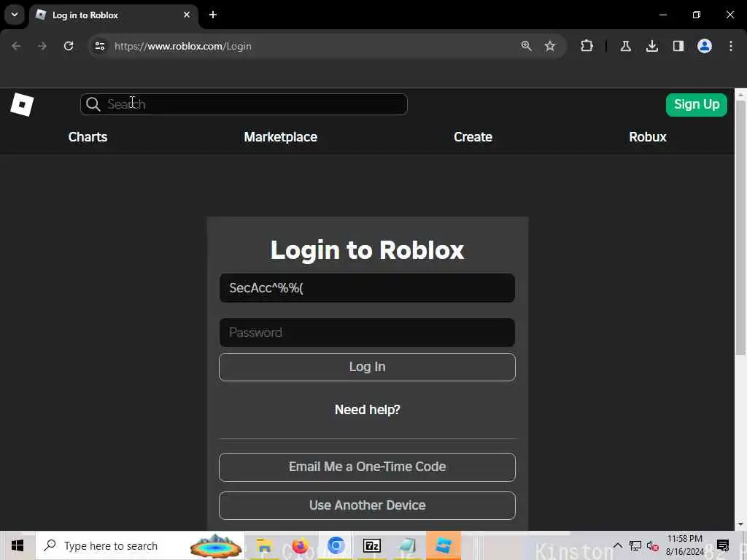
Task: Open the Windows Start menu
Action: tap(18, 545)
